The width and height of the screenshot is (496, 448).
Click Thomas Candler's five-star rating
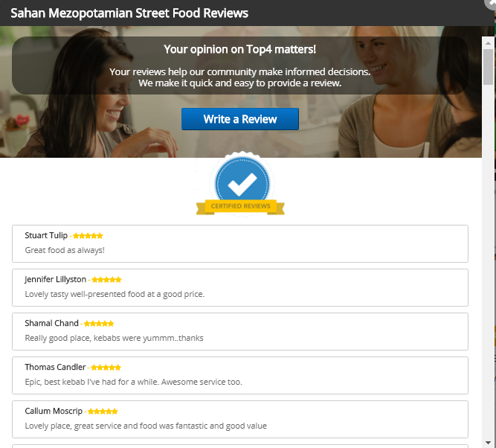106,368
